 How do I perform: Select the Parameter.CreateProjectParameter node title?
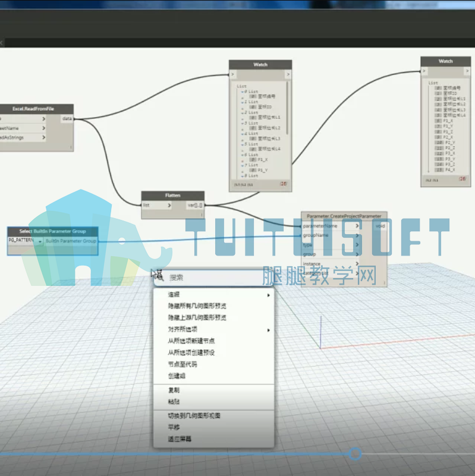pyautogui.click(x=344, y=216)
